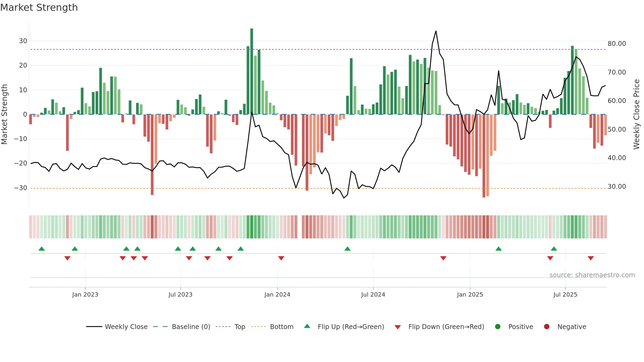
Task: Click the −30 strength axis label
Action: [x=21, y=188]
